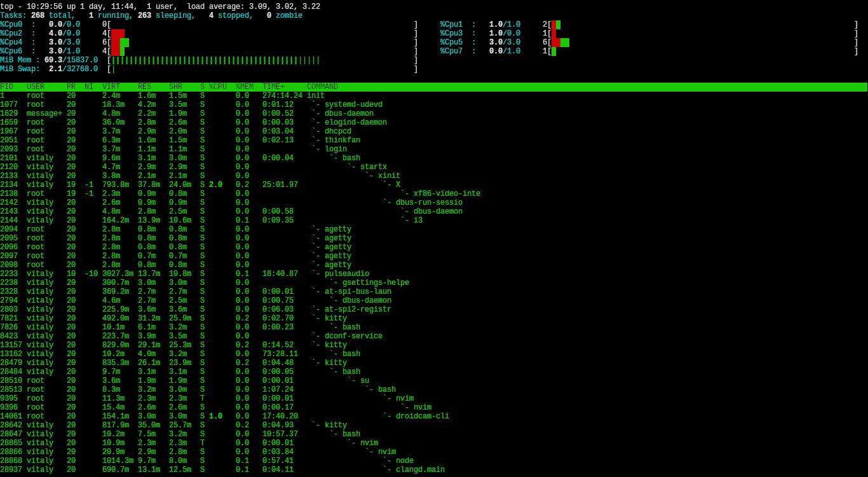
Task: Click the startx tree branch
Action: [373, 167]
